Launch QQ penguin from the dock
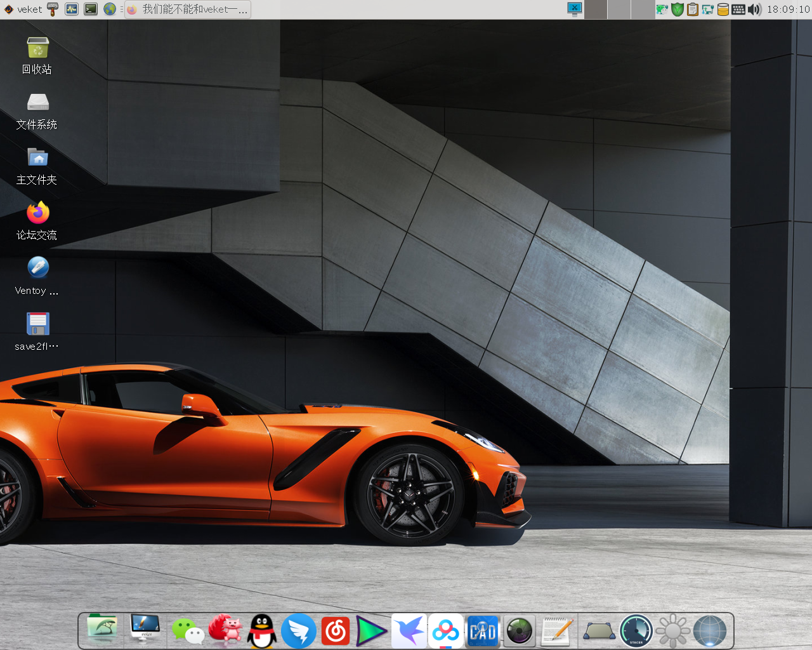The width and height of the screenshot is (812, 650). [261, 631]
